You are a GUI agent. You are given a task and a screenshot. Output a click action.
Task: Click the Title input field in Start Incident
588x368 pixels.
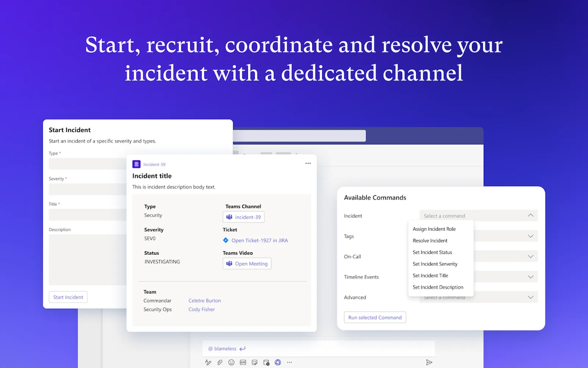coord(87,215)
